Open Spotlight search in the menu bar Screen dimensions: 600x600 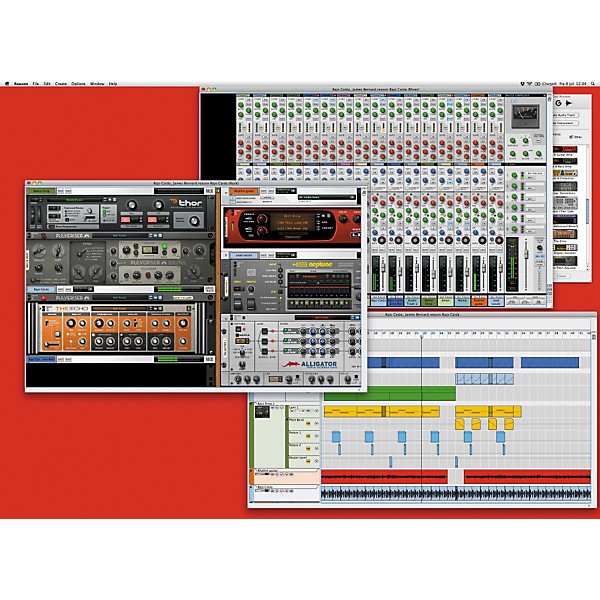tap(593, 83)
